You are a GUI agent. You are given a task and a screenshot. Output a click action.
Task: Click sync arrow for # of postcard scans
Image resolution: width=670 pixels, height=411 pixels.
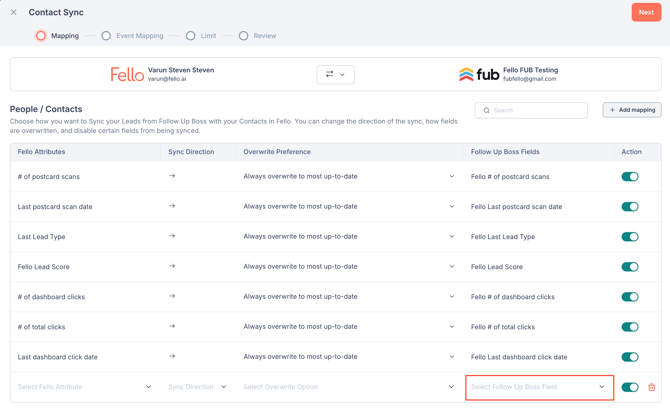tap(172, 176)
